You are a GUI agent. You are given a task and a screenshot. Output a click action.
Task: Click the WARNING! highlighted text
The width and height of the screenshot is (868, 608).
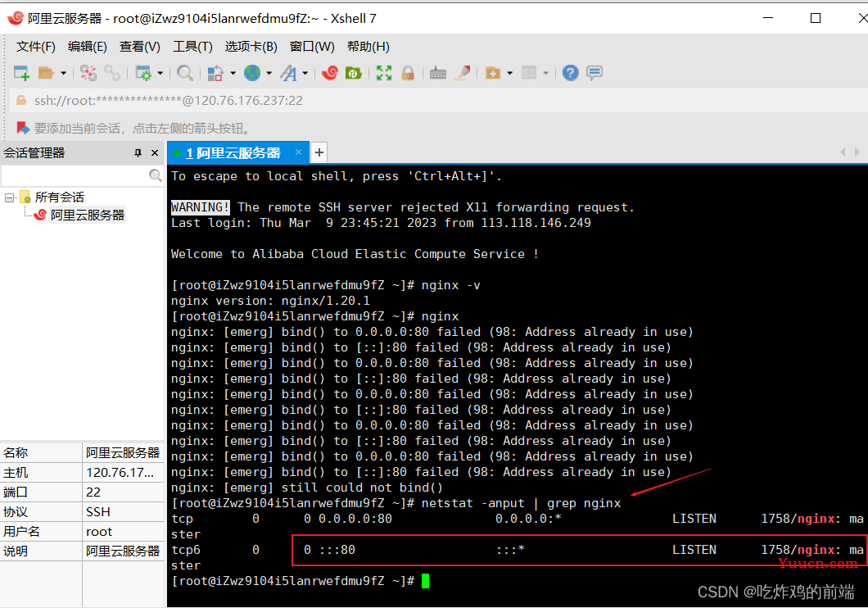(200, 207)
